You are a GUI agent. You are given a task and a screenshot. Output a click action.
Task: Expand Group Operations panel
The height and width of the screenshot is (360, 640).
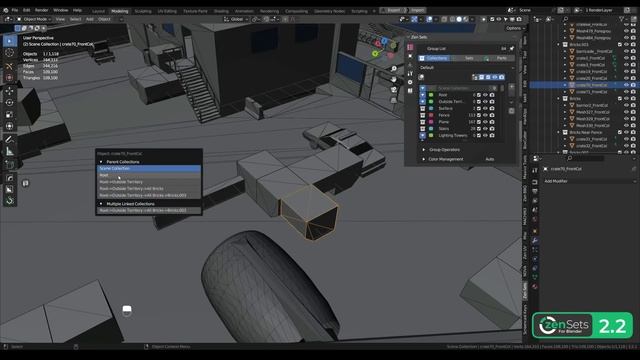444,150
